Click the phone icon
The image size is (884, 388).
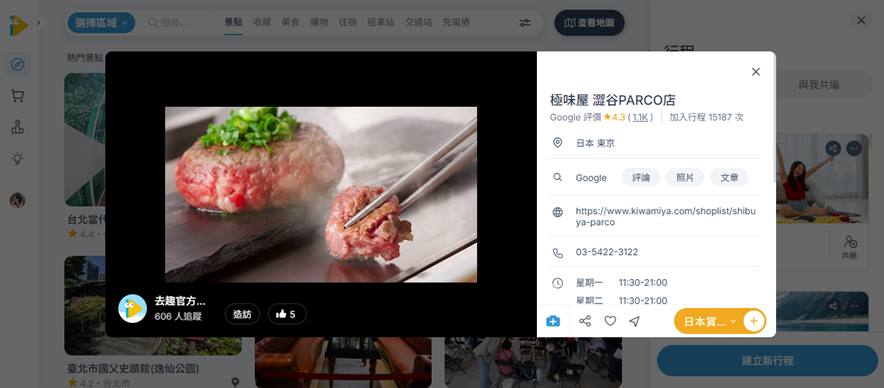558,253
